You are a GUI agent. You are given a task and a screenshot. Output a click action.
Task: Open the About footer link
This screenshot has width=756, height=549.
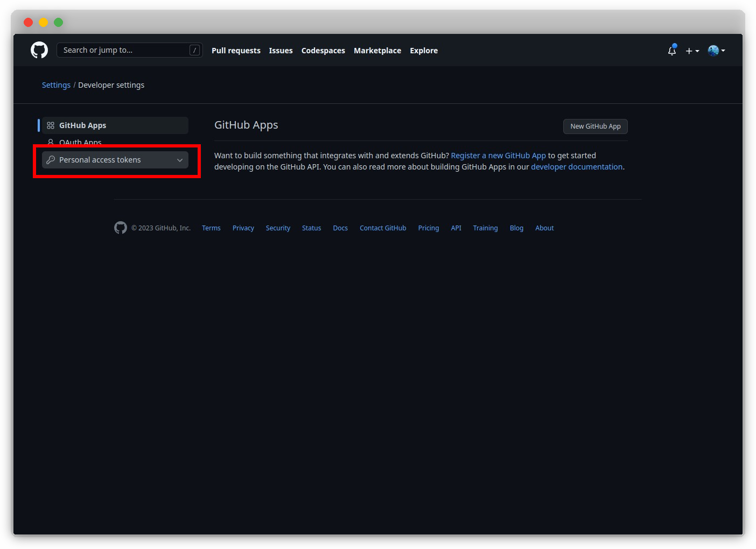[544, 228]
